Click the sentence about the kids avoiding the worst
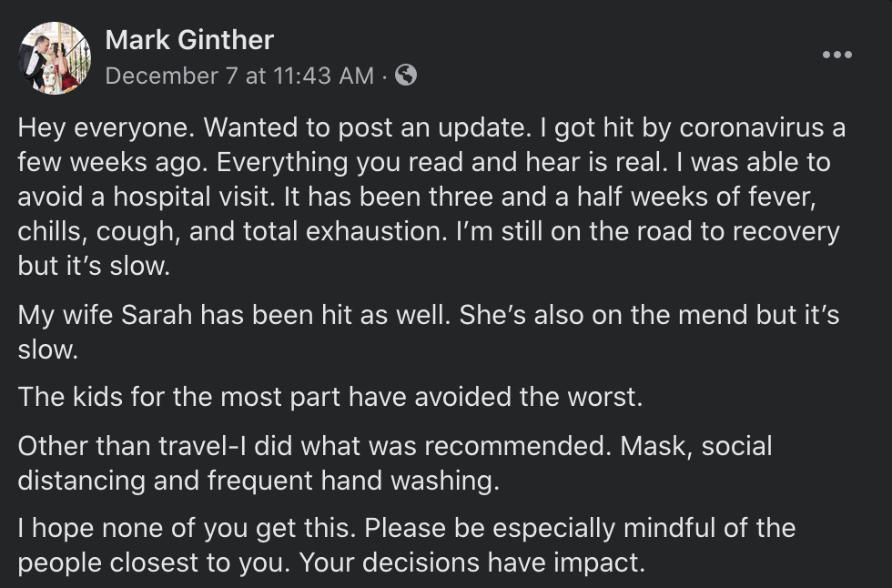This screenshot has width=892, height=588. click(x=330, y=397)
